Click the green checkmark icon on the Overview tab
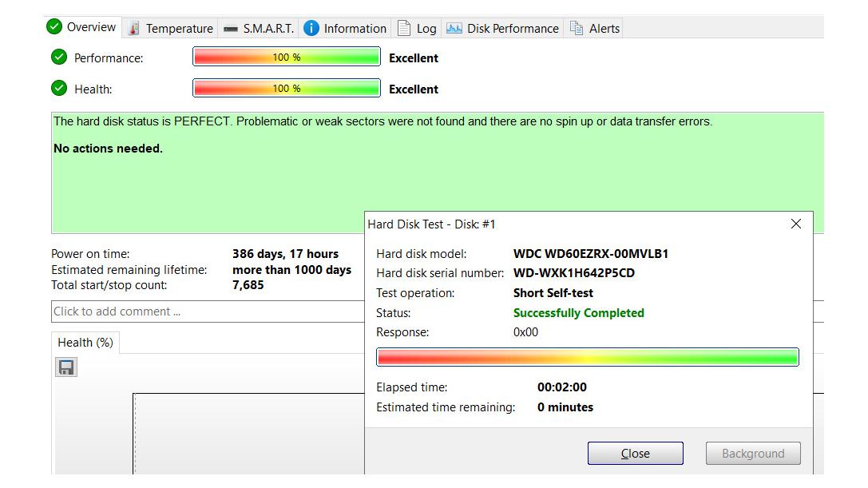This screenshot has width=868, height=488. pos(54,27)
